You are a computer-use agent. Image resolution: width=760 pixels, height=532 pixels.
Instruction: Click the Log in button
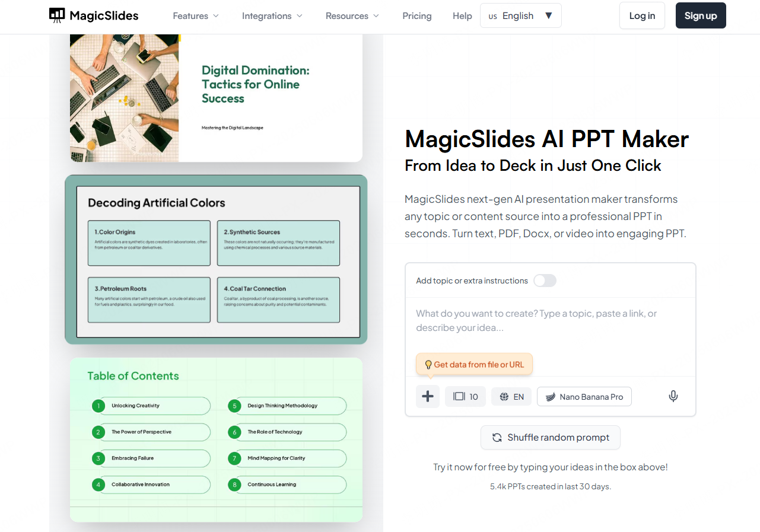[x=642, y=15]
